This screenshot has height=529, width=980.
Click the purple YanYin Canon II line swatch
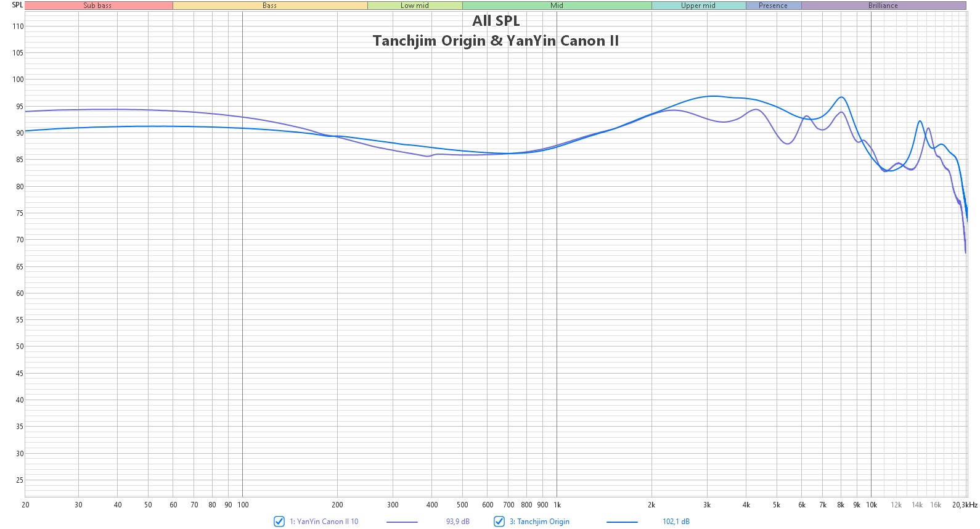click(x=402, y=522)
